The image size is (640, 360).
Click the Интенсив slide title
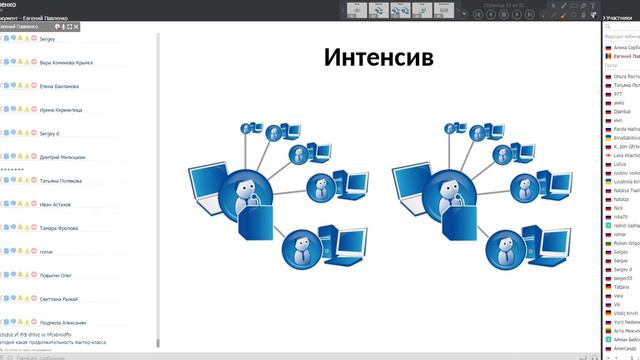pos(378,57)
